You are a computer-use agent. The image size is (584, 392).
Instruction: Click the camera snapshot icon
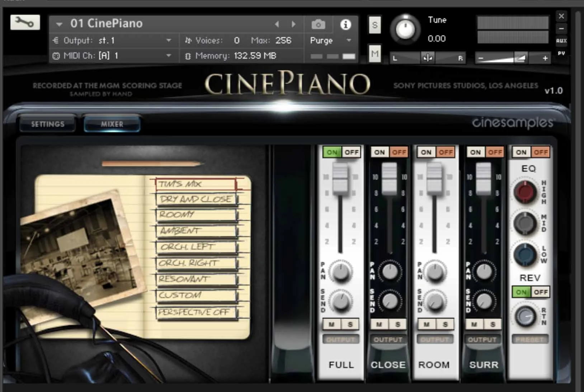318,24
